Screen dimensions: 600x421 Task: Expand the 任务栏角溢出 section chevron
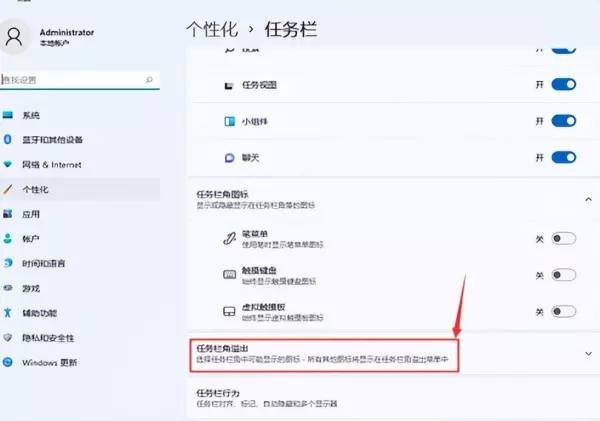(x=588, y=354)
